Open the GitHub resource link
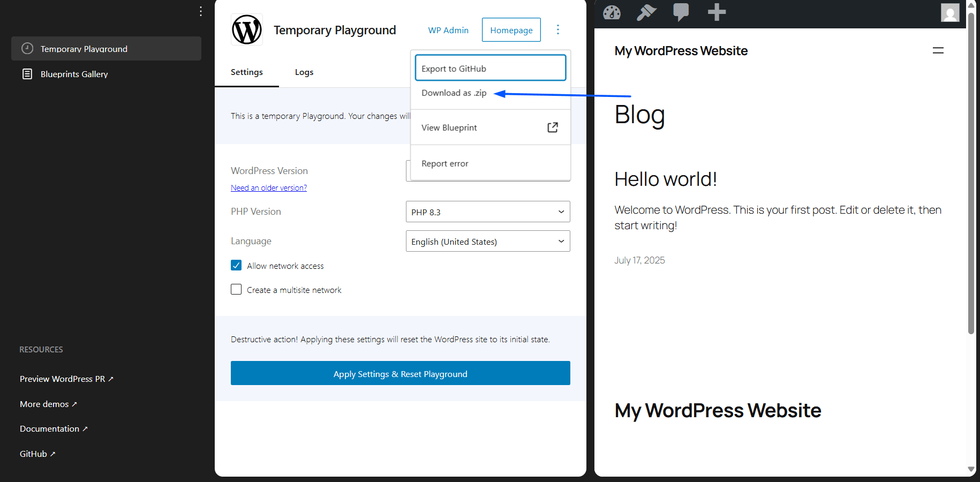 37,454
